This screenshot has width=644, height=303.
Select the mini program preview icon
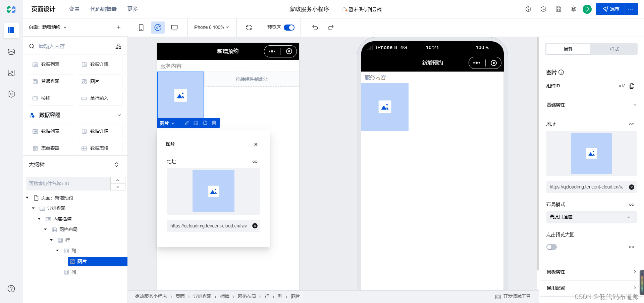click(x=158, y=28)
